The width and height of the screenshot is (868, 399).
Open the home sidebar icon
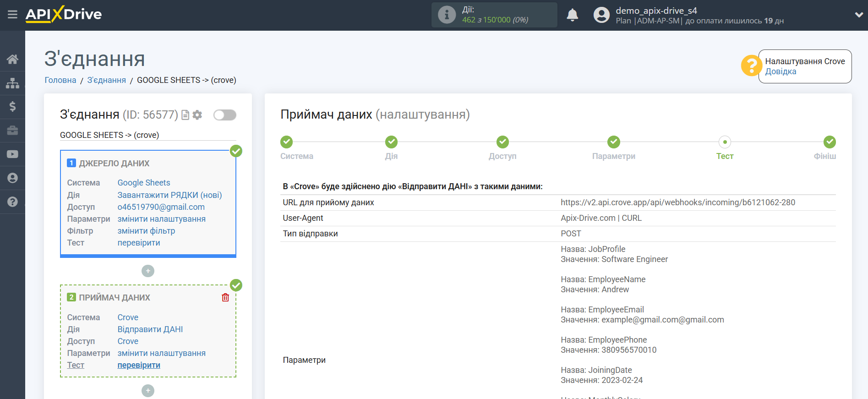12,59
